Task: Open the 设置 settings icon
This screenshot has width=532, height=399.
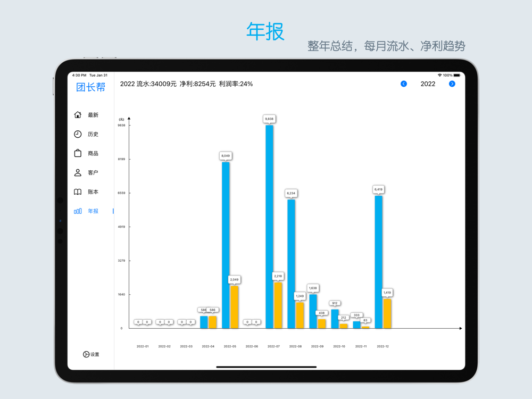Action: pos(86,354)
